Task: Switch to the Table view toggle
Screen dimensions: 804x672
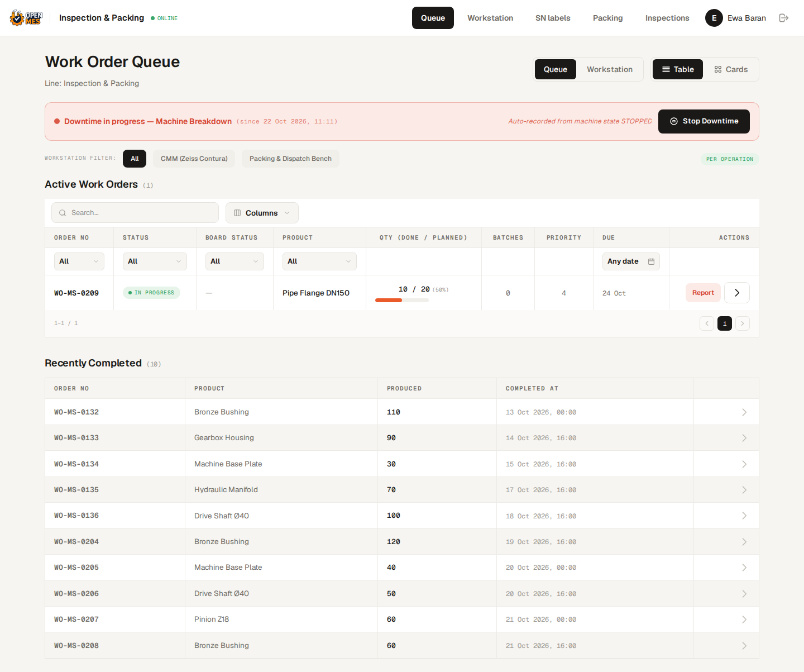Action: coord(678,69)
